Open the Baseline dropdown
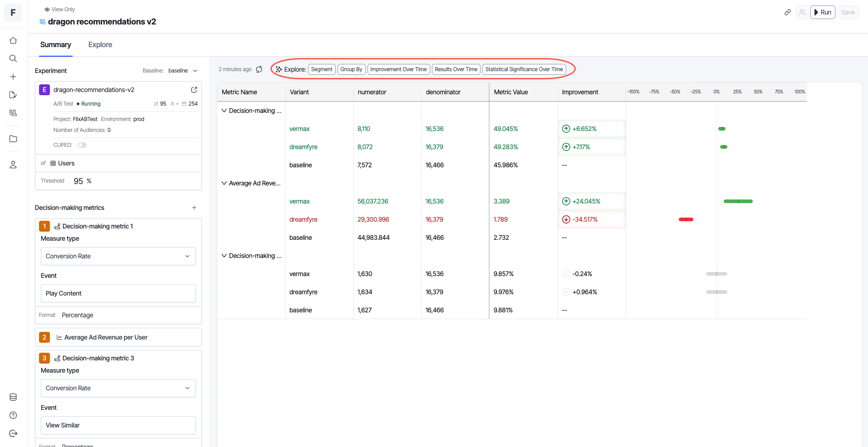 tap(183, 71)
